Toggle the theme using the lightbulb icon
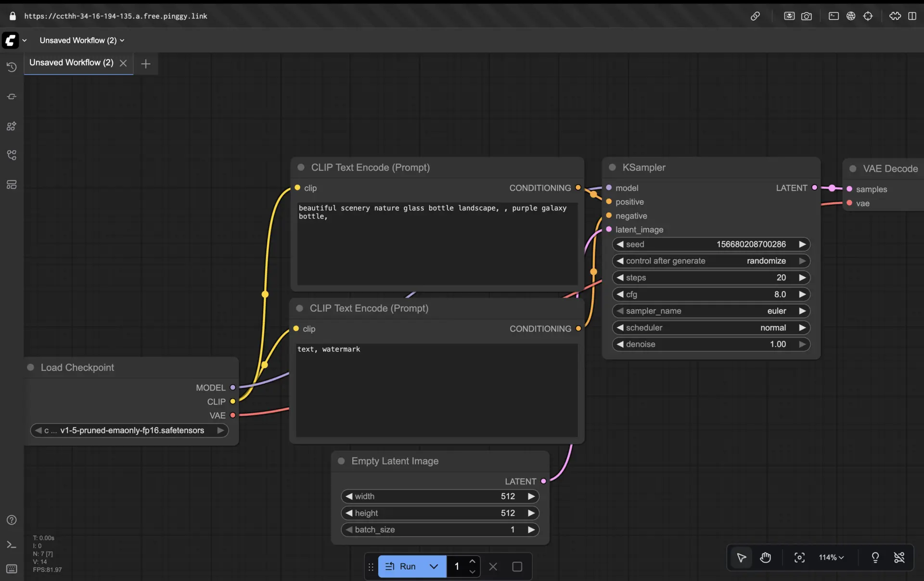Image resolution: width=924 pixels, height=581 pixels. click(875, 558)
